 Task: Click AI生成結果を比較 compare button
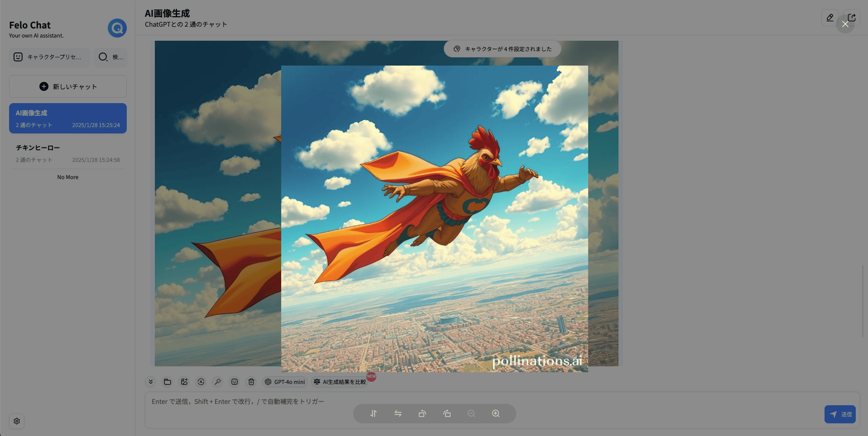click(x=340, y=382)
